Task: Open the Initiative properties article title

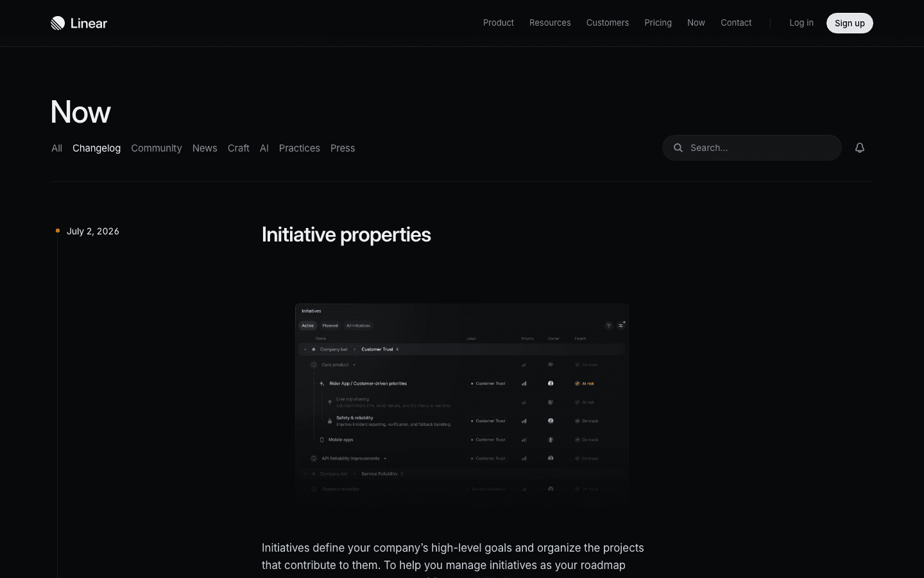Action: [346, 235]
